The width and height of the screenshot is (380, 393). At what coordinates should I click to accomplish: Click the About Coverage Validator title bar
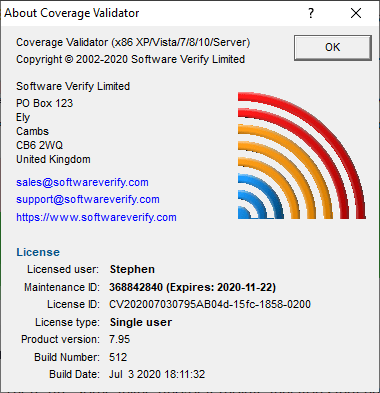click(x=150, y=13)
